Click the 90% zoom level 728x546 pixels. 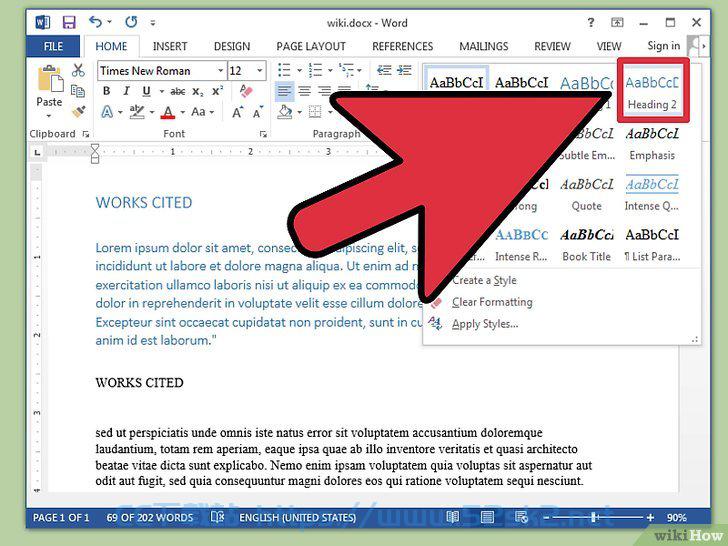pos(676,517)
